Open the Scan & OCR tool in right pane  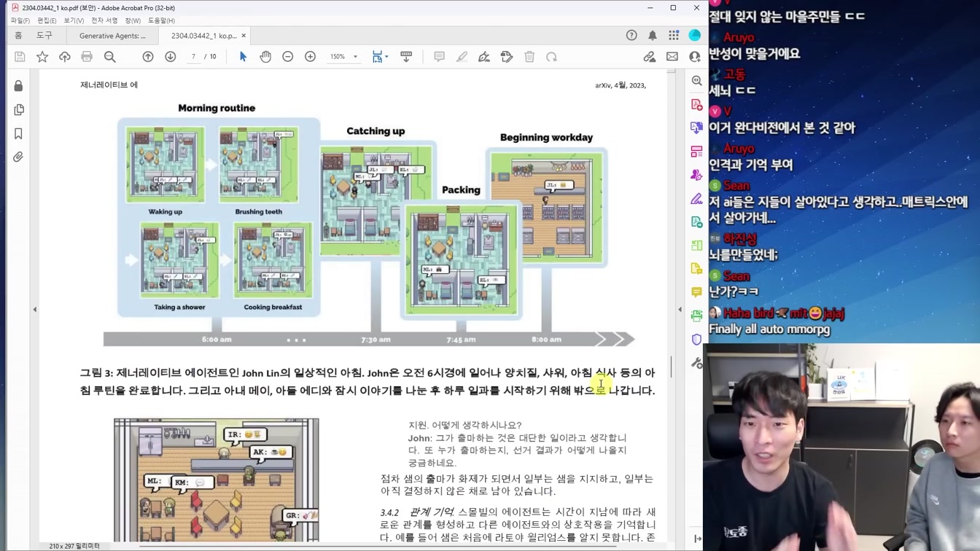click(697, 316)
